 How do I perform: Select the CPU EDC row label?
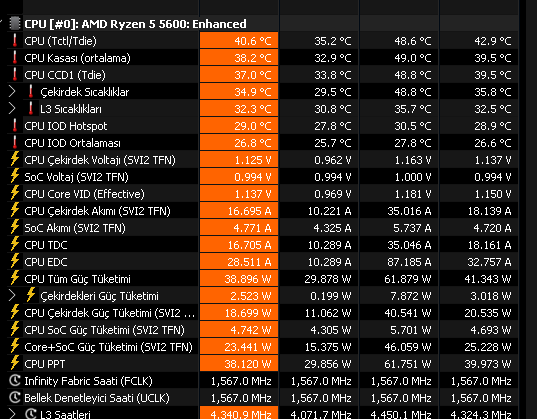click(x=46, y=262)
